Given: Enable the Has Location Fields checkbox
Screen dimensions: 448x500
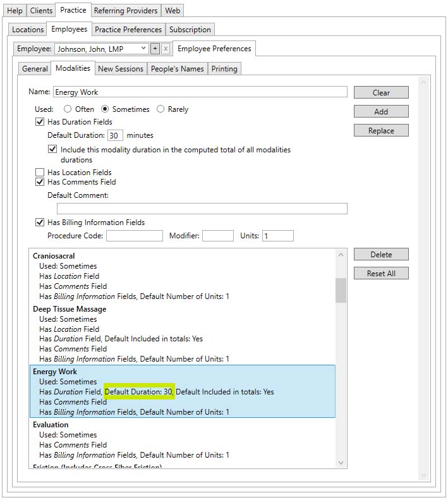Looking at the screenshot, I should tap(40, 173).
